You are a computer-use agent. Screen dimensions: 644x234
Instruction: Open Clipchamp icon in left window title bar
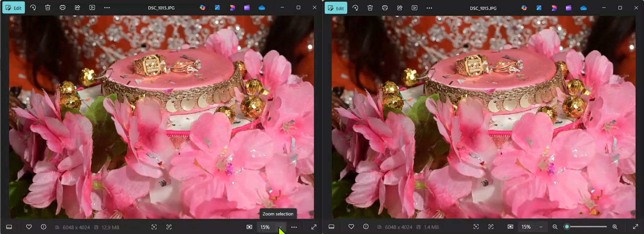click(x=247, y=7)
